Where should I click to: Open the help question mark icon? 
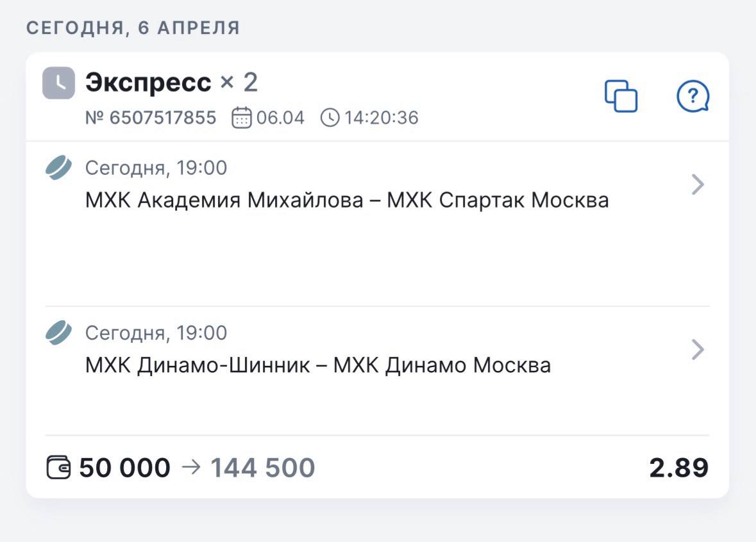693,97
